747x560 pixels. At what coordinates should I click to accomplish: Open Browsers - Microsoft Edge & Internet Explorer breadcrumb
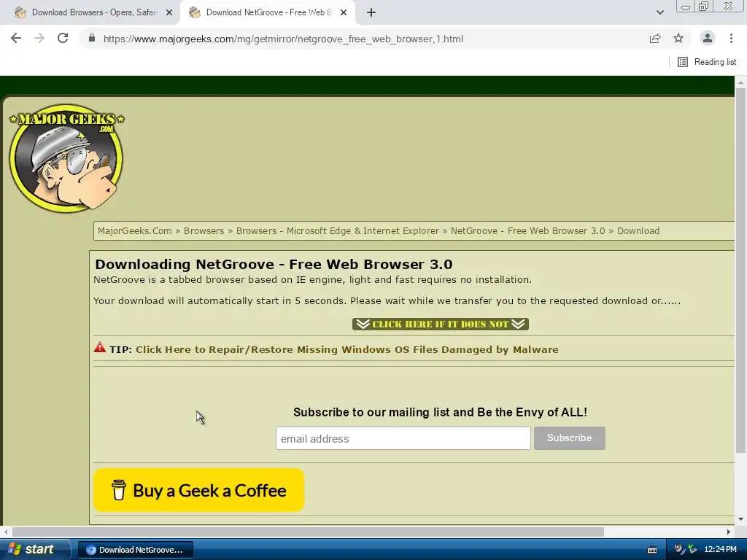337,231
